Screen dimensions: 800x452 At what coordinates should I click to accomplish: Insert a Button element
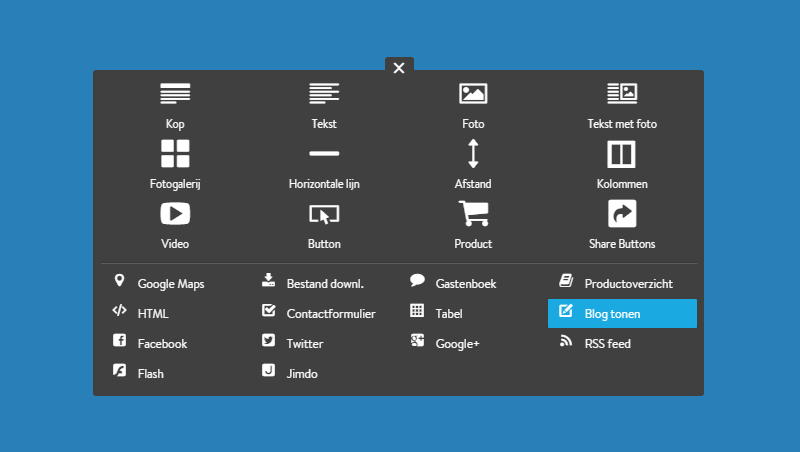pos(324,225)
